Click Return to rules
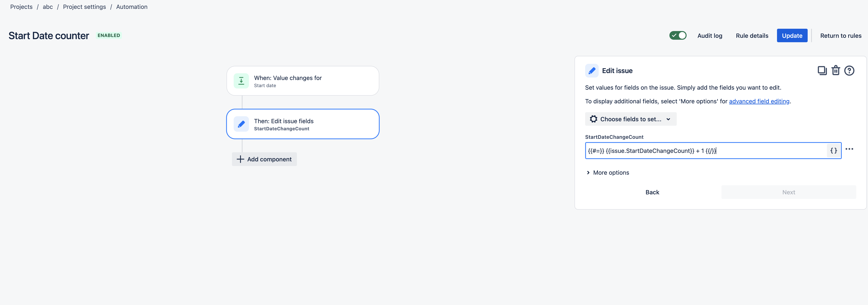 [840, 36]
